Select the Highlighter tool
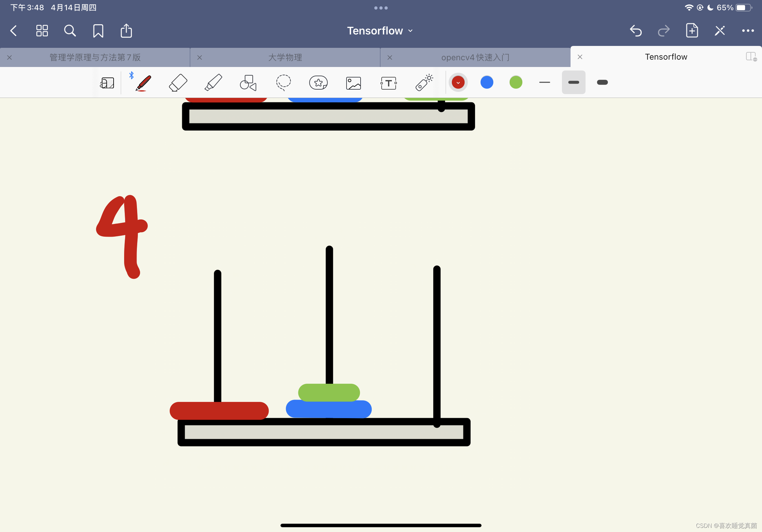The height and width of the screenshot is (532, 762). (213, 83)
